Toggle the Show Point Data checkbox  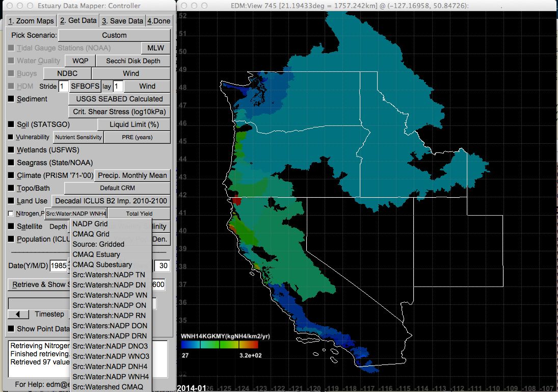tap(11, 329)
